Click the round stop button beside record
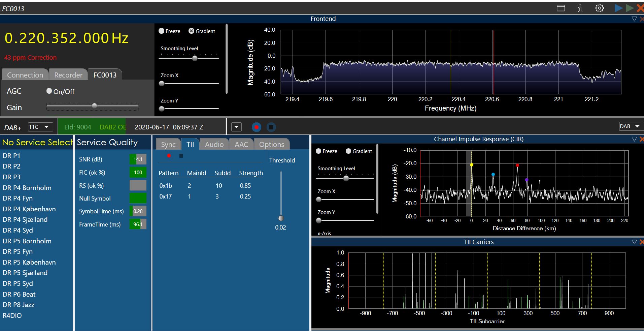Screen dimensions: 644x331 pos(271,127)
